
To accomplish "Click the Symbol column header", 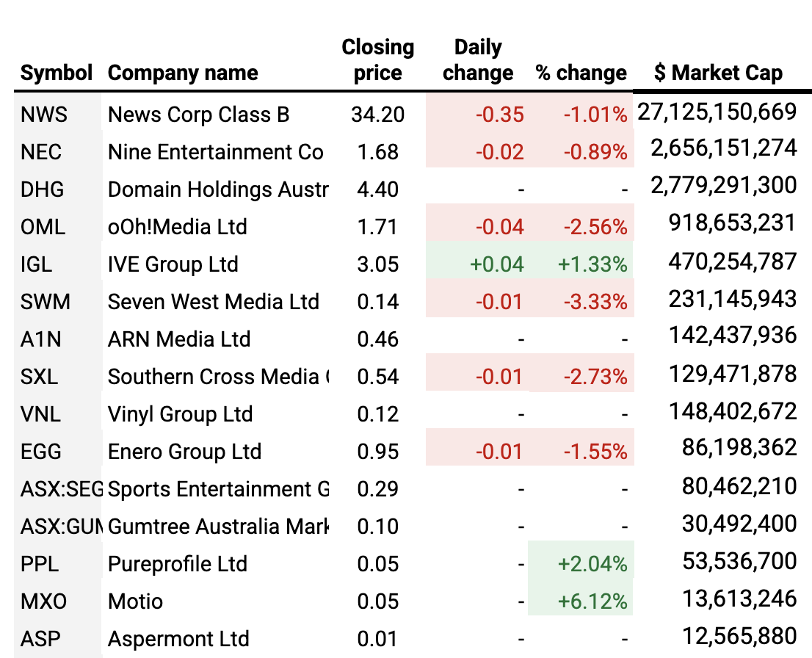I will (57, 73).
